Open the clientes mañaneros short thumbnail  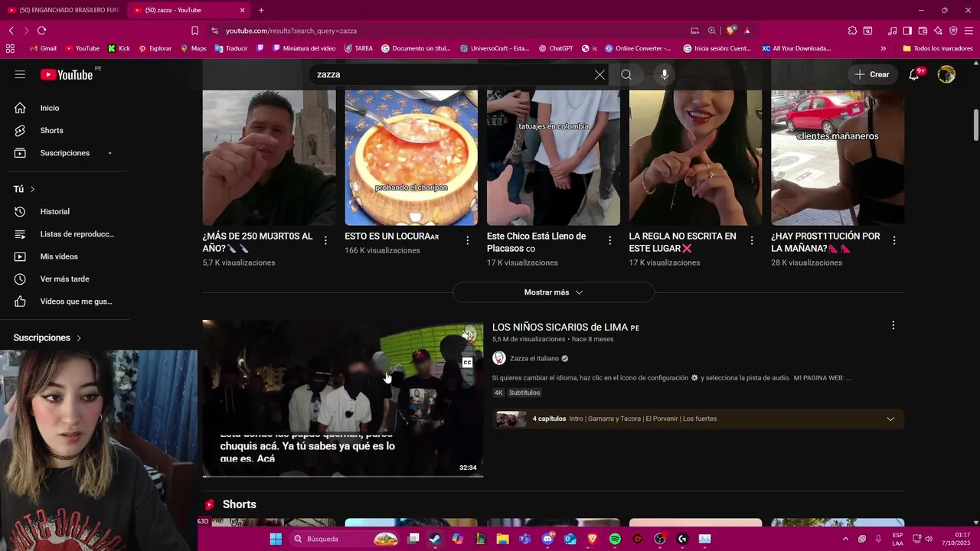[x=838, y=158]
